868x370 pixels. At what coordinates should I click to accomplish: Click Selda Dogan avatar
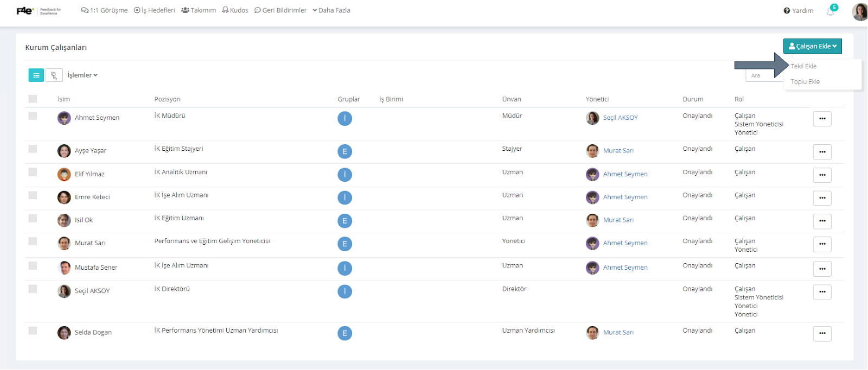coord(64,333)
